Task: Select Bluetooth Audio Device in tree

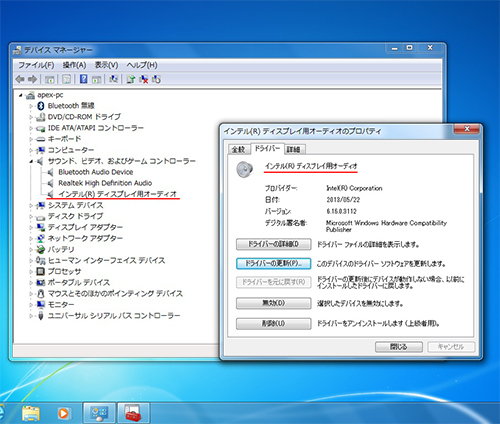Action: 96,172
